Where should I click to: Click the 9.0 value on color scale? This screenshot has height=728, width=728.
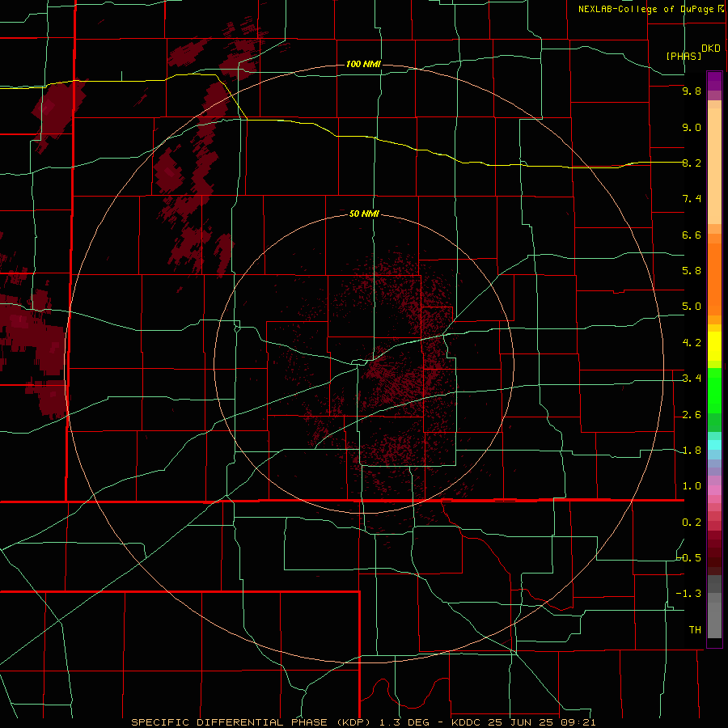pos(692,127)
